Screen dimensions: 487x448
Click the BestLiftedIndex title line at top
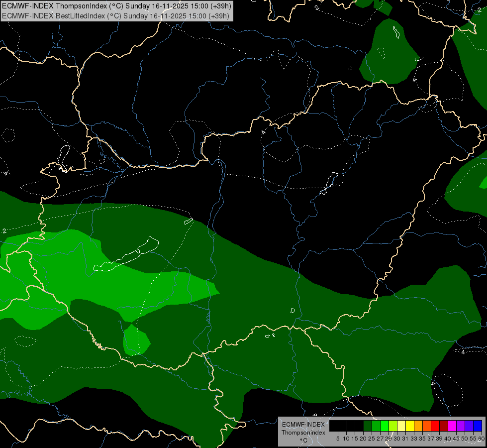tap(115, 16)
